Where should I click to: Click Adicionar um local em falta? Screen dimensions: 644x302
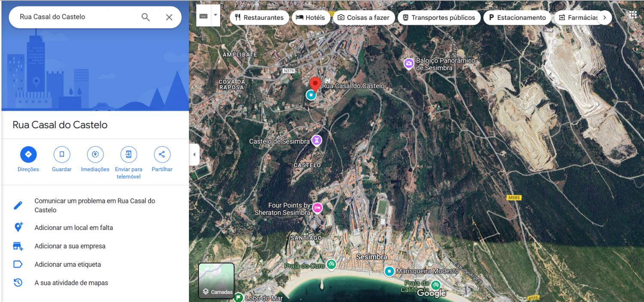tap(73, 228)
